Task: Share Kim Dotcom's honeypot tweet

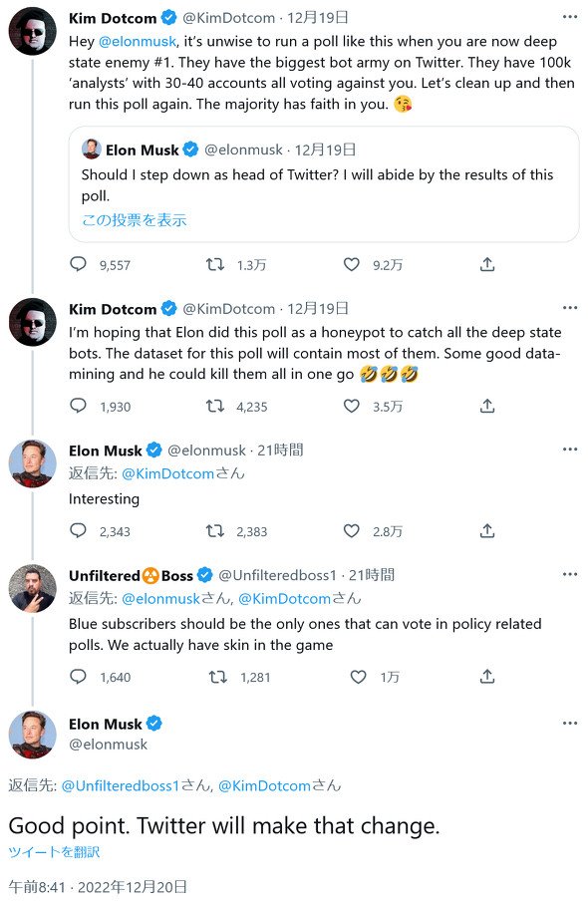Action: (487, 407)
